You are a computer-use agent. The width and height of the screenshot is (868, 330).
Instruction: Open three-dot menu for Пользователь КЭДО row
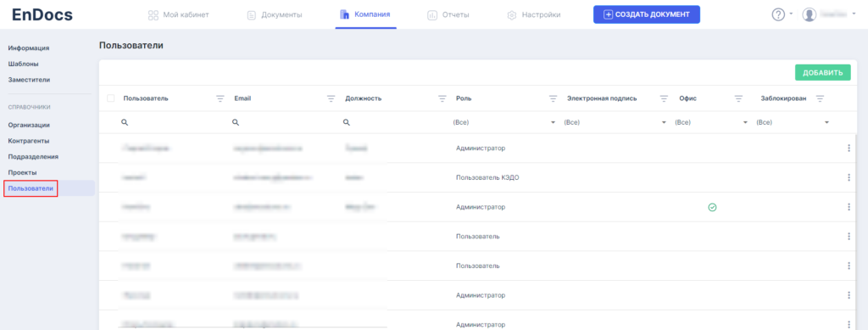pos(848,177)
